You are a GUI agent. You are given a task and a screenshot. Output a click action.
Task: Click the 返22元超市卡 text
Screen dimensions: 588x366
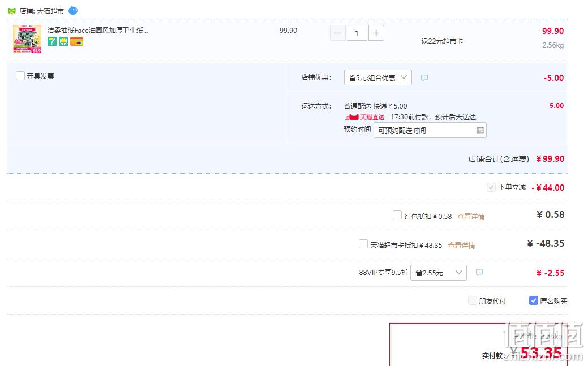click(442, 41)
